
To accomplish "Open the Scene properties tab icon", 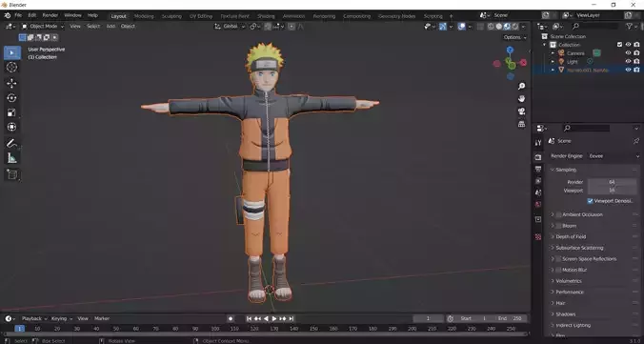I will pyautogui.click(x=538, y=192).
